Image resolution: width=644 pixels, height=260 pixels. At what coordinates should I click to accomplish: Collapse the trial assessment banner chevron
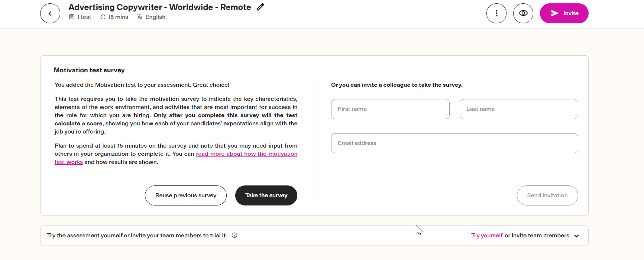(576, 236)
